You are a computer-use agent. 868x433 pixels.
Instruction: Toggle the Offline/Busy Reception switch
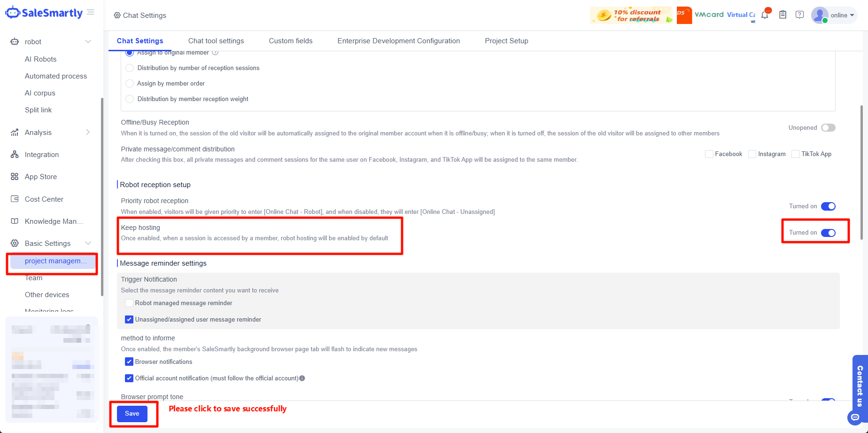(828, 128)
